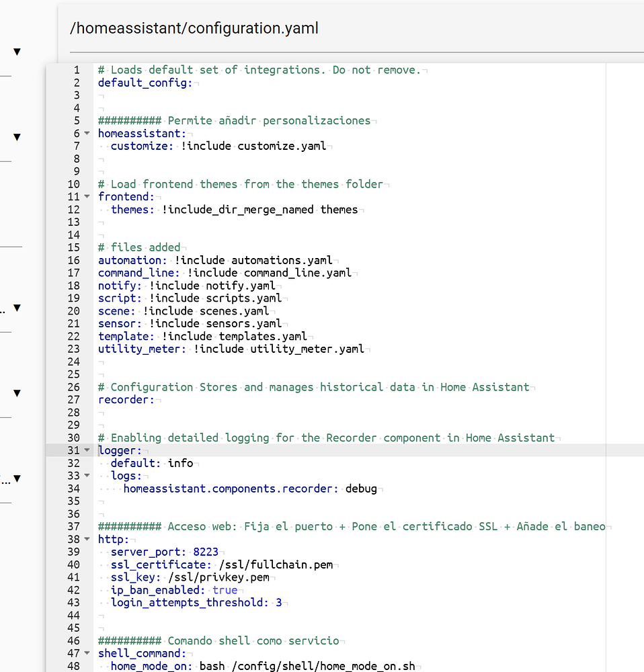644x672 pixels.
Task: Click the server_port value 8223
Action: coord(206,552)
